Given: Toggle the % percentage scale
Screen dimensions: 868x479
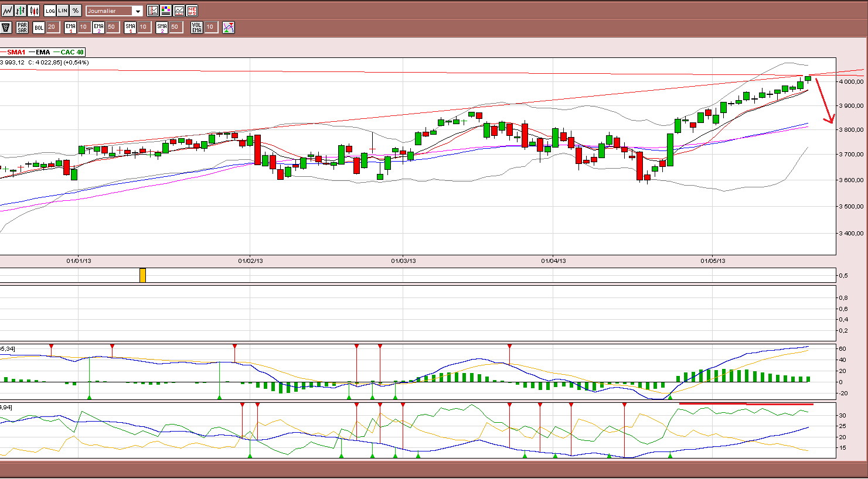Looking at the screenshot, I should tap(76, 11).
